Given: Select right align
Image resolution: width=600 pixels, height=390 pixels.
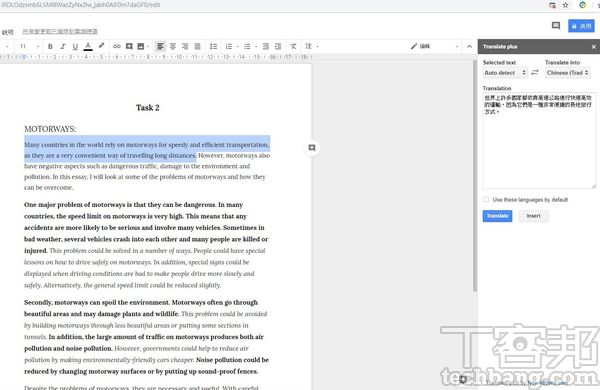Looking at the screenshot, I should (185, 46).
